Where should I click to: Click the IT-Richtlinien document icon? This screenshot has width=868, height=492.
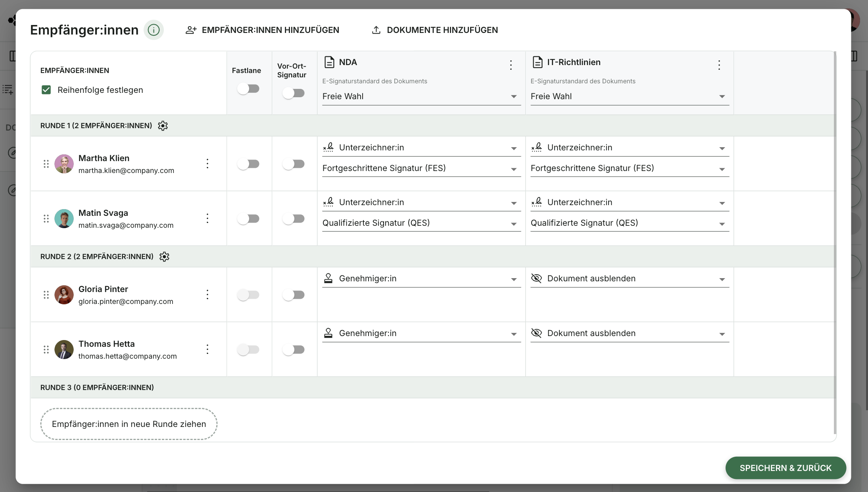point(538,62)
